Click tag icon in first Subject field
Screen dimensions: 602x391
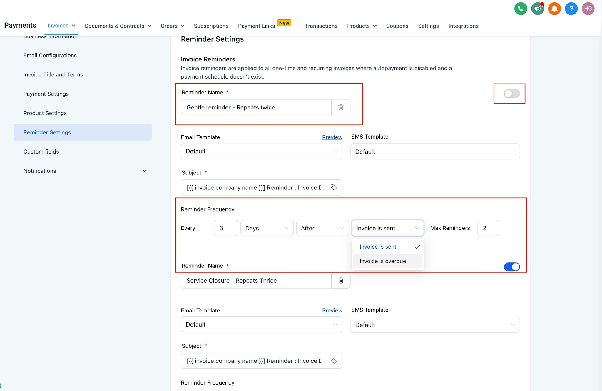click(334, 187)
